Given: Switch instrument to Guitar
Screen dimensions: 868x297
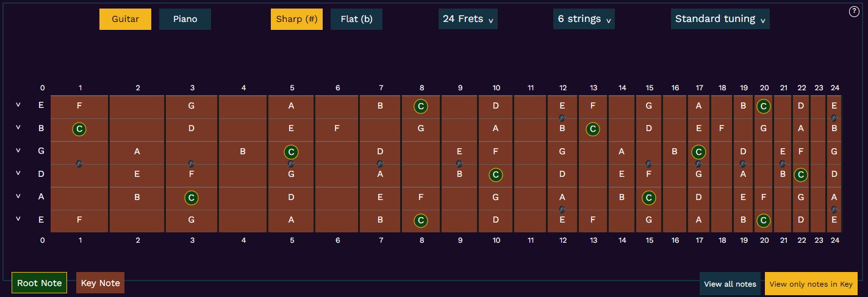Looking at the screenshot, I should click(x=125, y=19).
